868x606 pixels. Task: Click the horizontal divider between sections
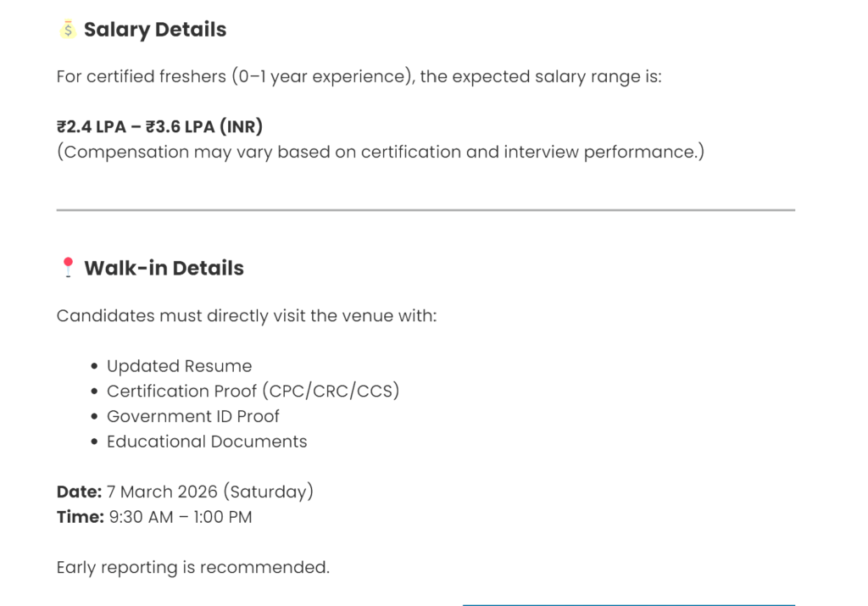[426, 209]
